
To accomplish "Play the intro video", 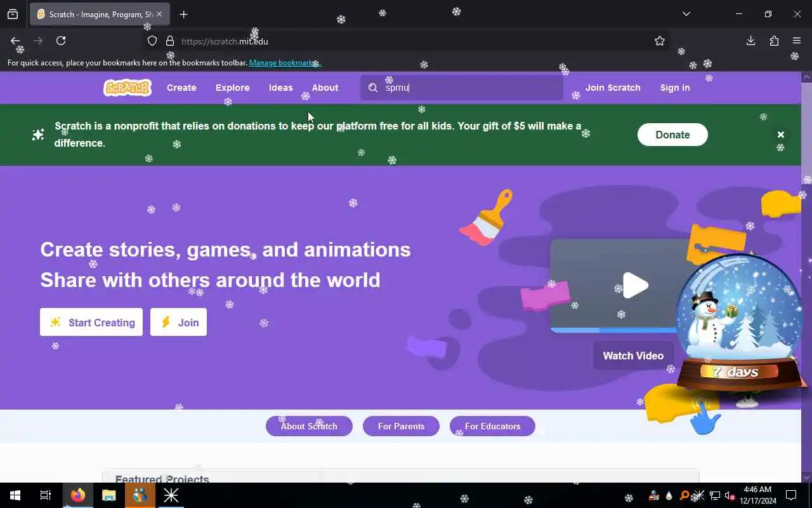I will (635, 285).
